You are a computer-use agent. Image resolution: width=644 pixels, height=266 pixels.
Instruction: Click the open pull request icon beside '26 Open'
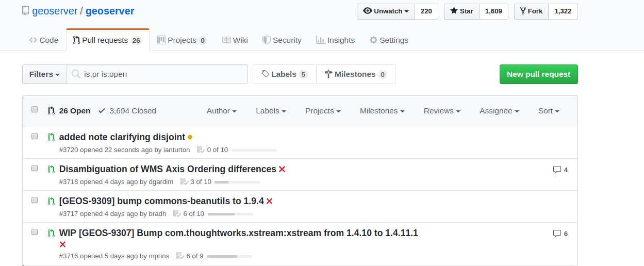coord(51,111)
